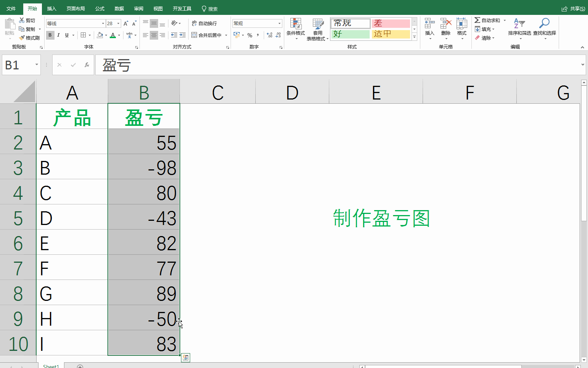The image size is (588, 368).
Task: Toggle left text alignment
Action: 146,35
